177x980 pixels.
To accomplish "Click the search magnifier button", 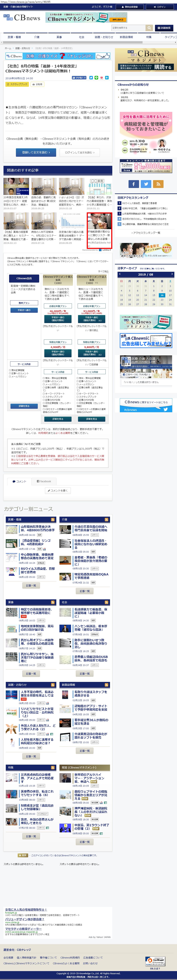I will 149,28.
